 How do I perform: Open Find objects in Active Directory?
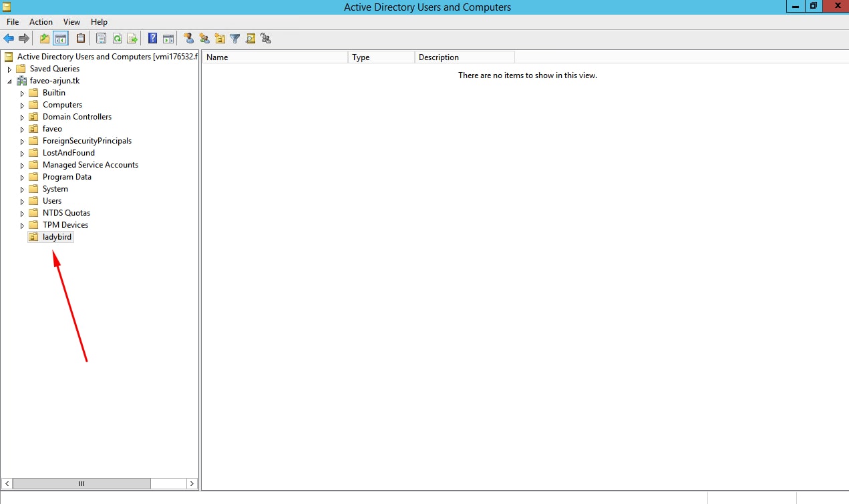pos(250,38)
